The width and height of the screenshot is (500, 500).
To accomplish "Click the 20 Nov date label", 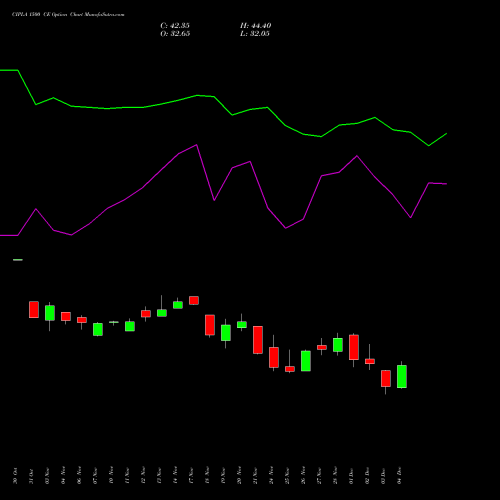I will [239, 476].
